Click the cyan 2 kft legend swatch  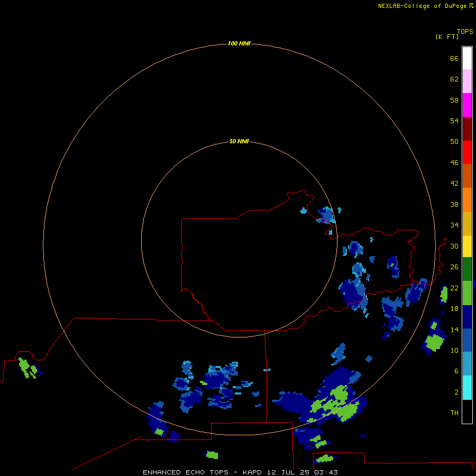pyautogui.click(x=467, y=388)
